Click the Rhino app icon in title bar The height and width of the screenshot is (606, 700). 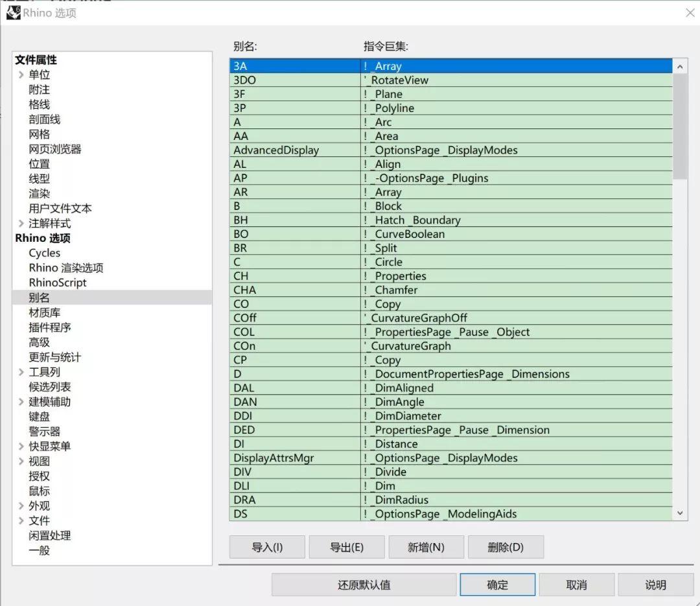click(x=14, y=12)
